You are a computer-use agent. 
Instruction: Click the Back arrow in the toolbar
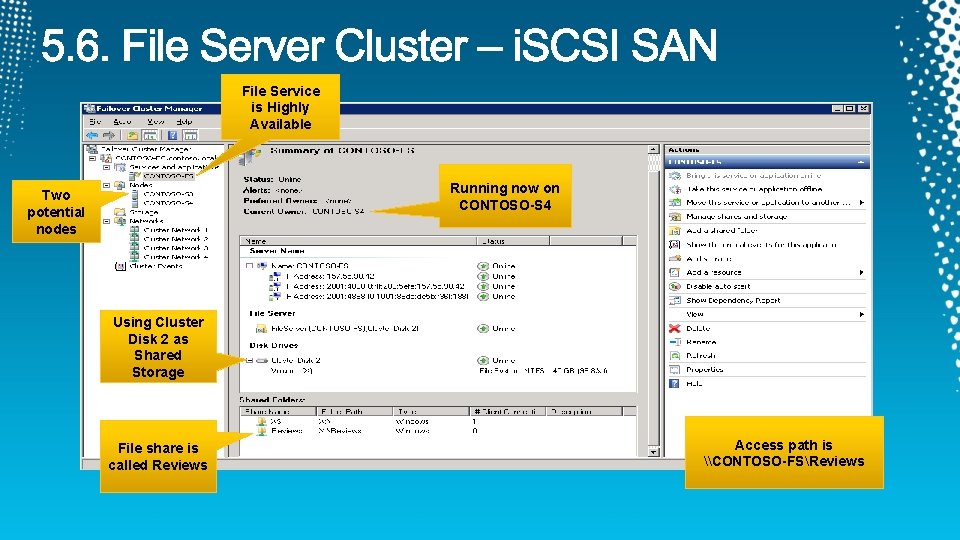[92, 135]
